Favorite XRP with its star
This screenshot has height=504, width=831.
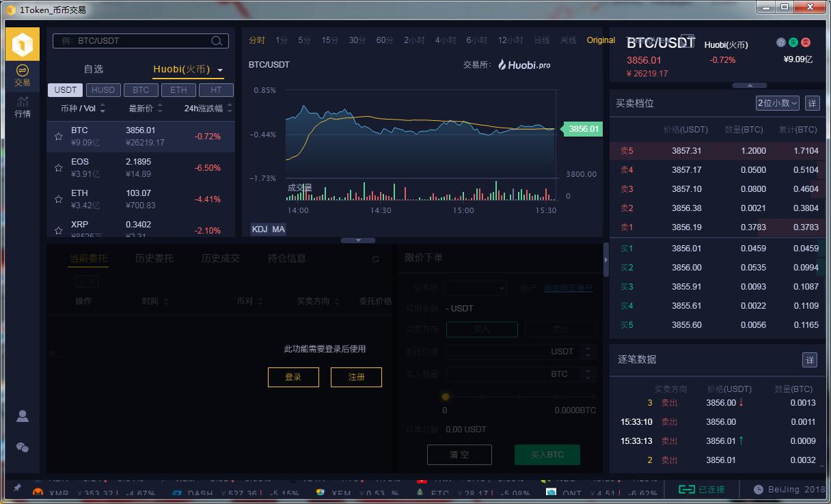59,231
